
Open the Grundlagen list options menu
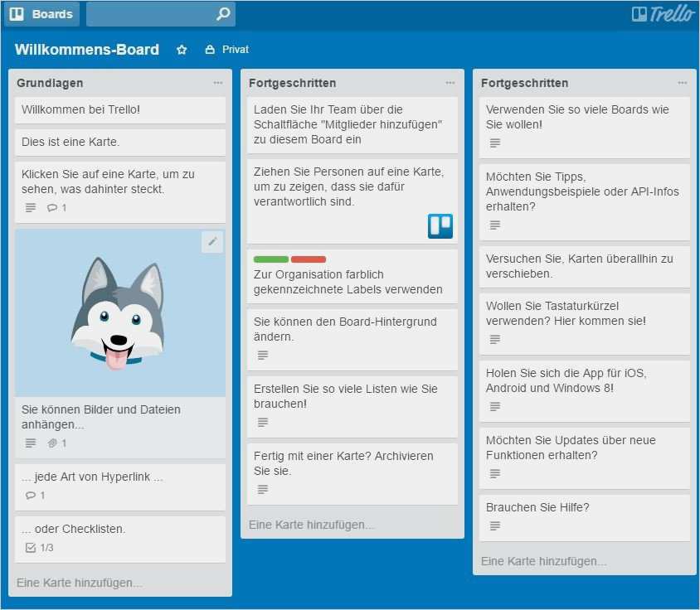click(x=218, y=83)
